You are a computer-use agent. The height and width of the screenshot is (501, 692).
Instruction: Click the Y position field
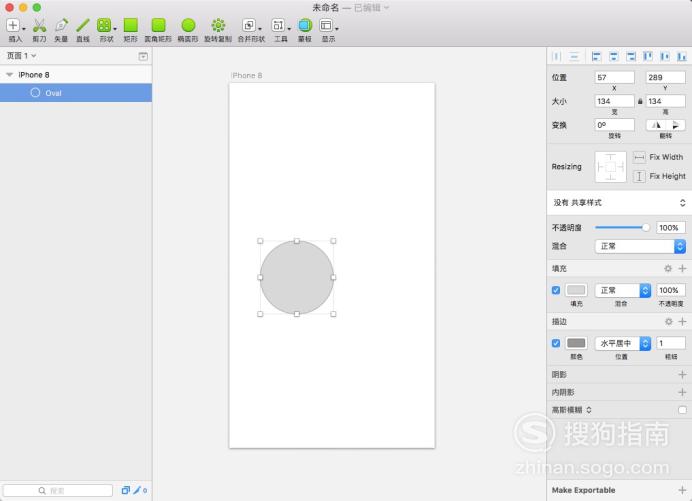pos(666,77)
